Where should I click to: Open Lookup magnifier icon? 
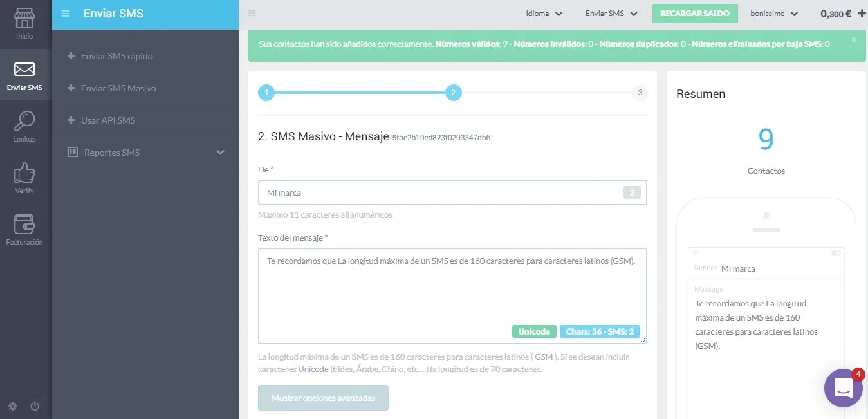click(x=24, y=120)
